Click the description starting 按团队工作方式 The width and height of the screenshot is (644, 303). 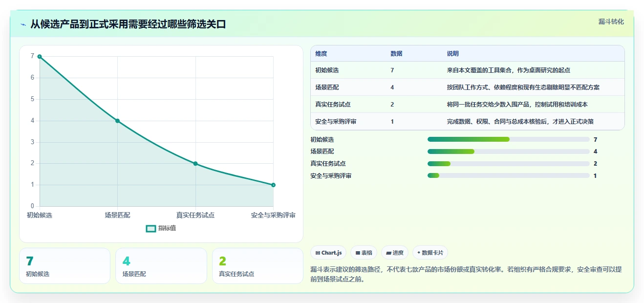[523, 87]
